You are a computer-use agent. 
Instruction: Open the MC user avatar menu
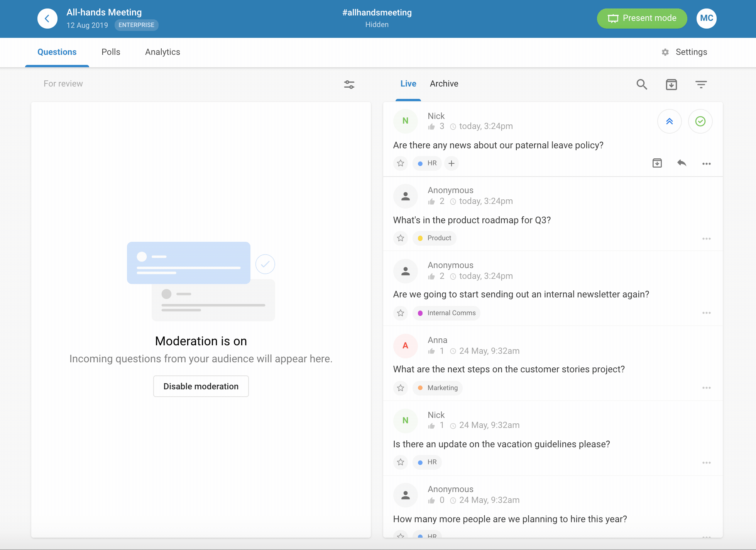pyautogui.click(x=706, y=18)
